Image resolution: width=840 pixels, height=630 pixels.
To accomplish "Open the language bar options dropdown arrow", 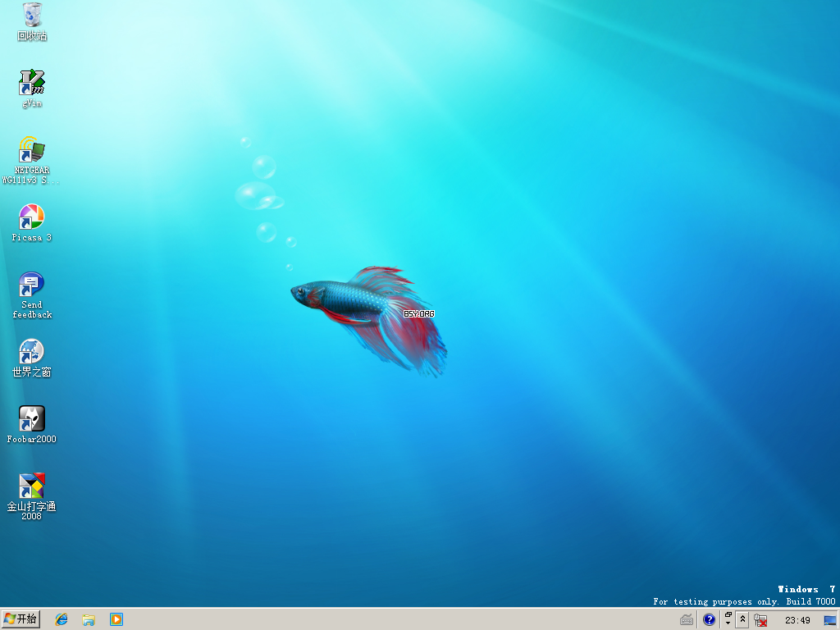I will pos(728,624).
